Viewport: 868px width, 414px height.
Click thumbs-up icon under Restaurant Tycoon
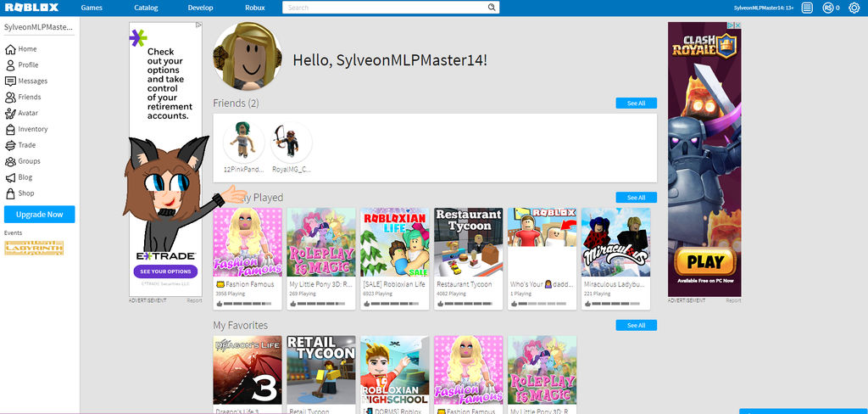[440, 305]
